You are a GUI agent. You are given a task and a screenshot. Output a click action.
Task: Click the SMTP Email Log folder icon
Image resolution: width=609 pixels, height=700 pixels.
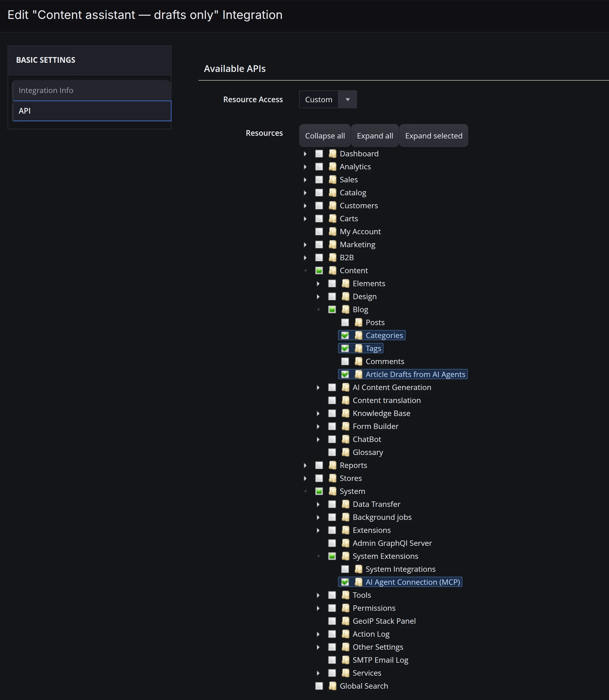(345, 660)
